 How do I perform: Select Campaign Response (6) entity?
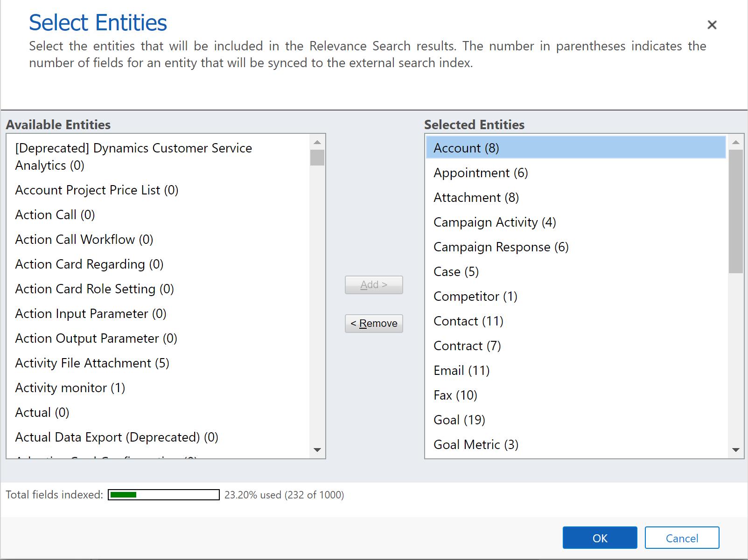576,247
